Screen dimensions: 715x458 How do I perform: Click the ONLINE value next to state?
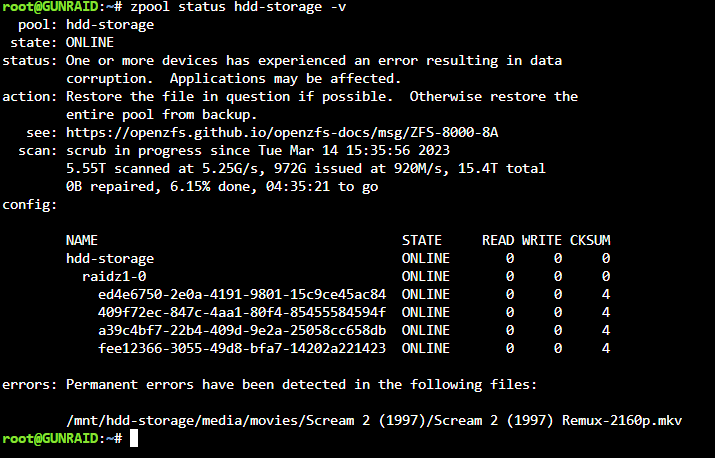[90, 43]
